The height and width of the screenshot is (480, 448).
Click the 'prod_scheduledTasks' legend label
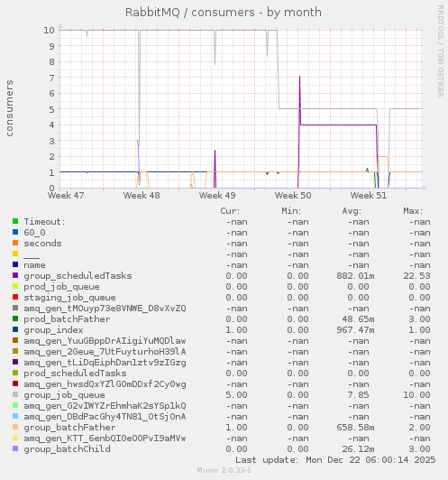[x=75, y=374]
